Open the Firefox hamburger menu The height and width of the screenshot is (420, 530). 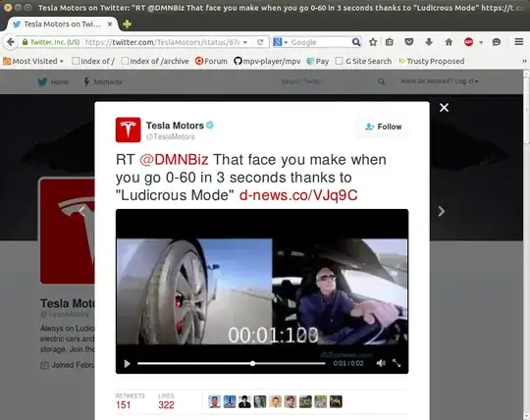pyautogui.click(x=519, y=42)
